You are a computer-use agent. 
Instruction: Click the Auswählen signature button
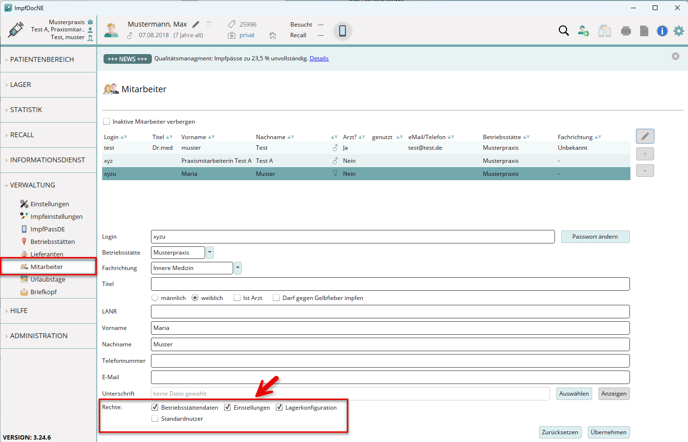[574, 393]
